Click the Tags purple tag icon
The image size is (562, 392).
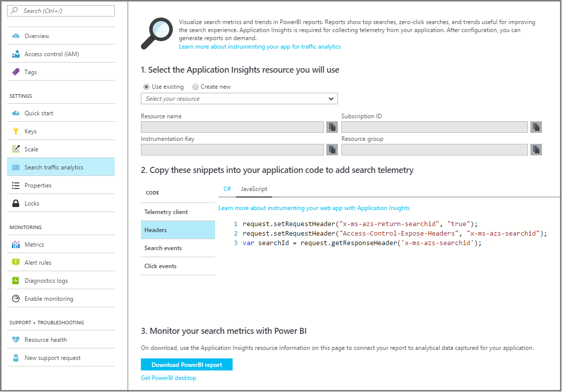click(16, 72)
